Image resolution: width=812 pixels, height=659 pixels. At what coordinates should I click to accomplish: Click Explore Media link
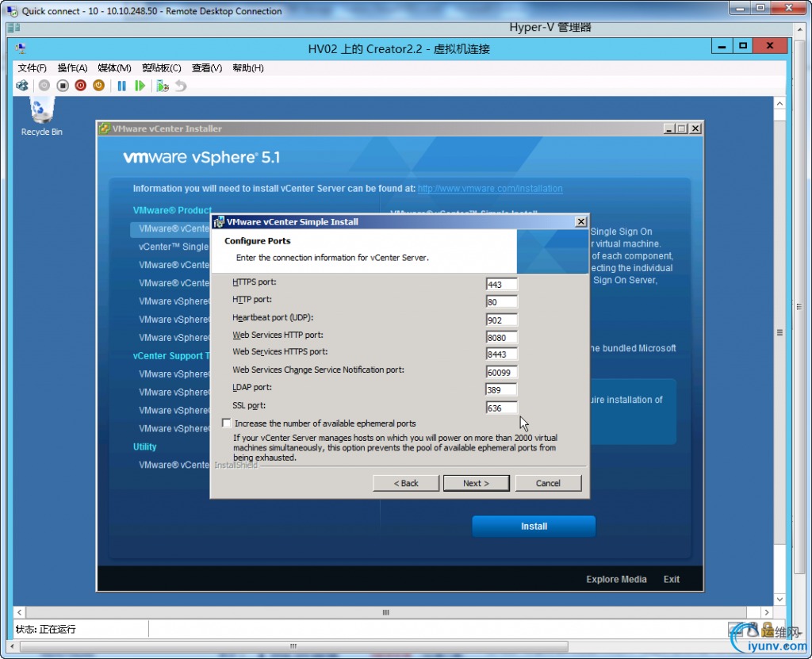pos(616,579)
